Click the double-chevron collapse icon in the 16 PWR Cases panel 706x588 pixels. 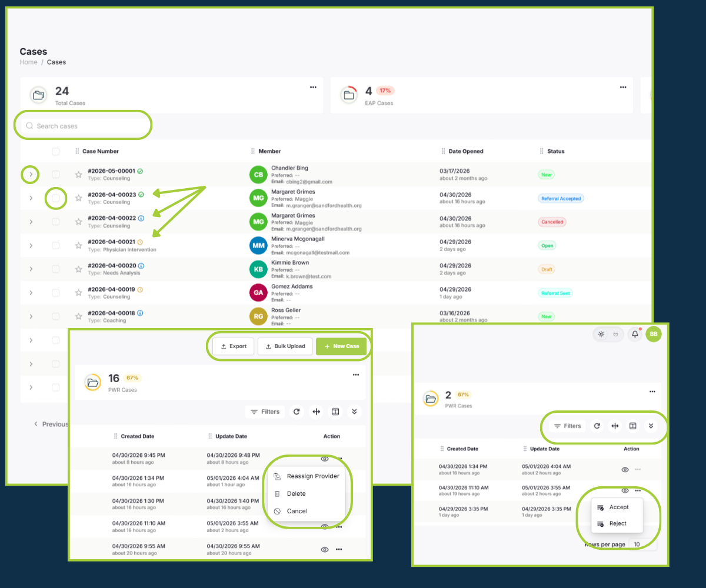[x=354, y=412]
